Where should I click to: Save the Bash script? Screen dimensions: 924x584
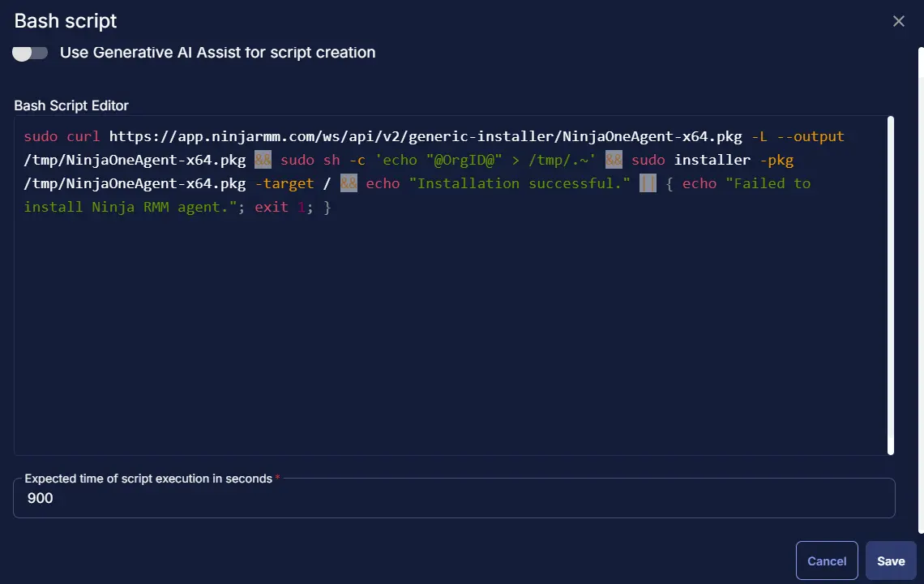pos(891,561)
